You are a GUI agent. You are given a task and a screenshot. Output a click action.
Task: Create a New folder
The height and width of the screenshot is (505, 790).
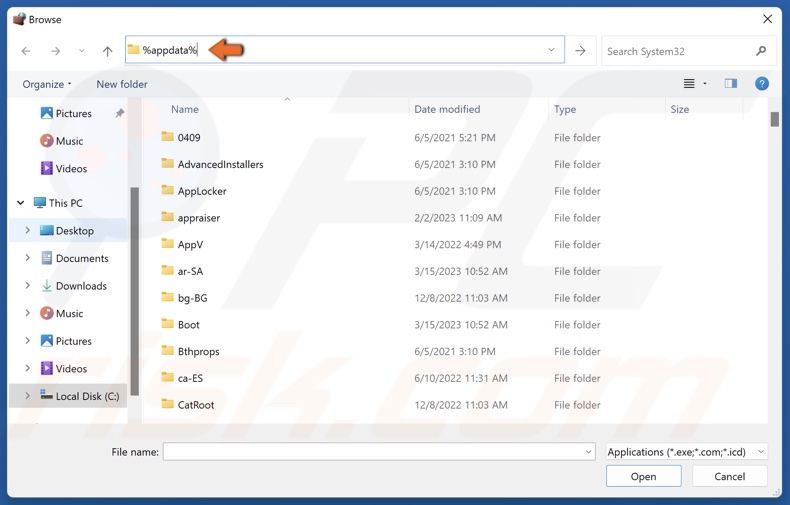(122, 84)
